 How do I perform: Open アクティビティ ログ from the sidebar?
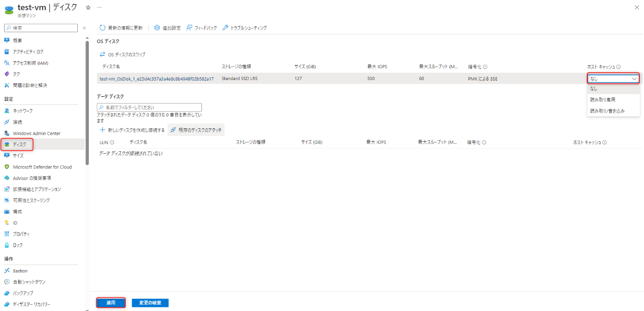tap(28, 52)
